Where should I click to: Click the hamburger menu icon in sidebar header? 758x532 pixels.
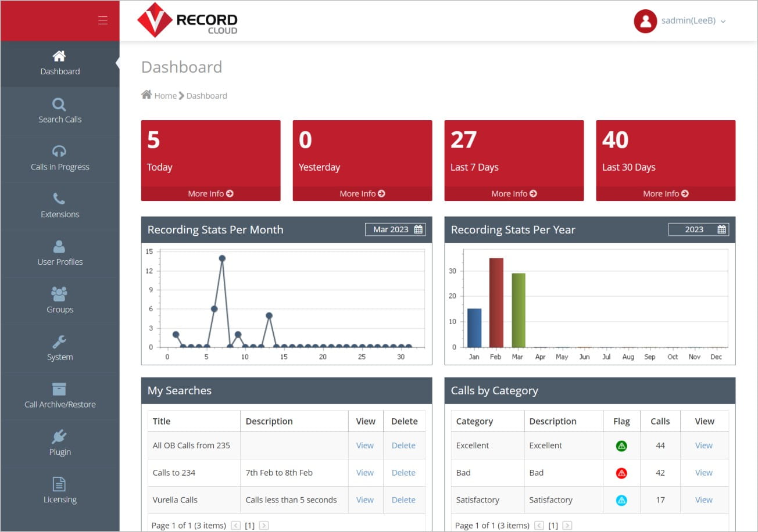[103, 21]
